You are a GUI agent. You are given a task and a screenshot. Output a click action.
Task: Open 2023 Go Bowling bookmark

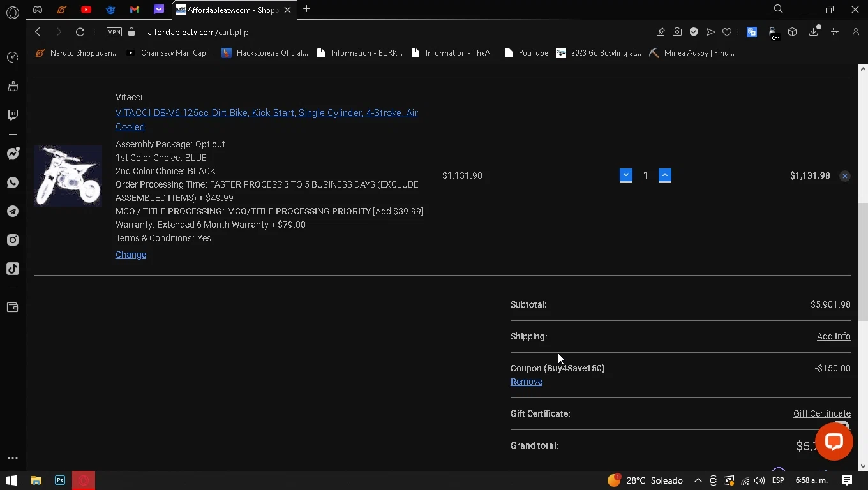[x=598, y=53]
